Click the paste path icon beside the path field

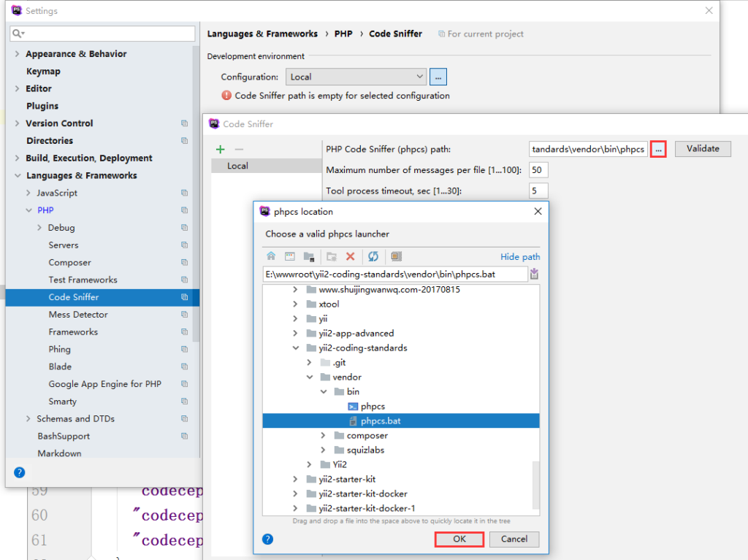tap(535, 274)
